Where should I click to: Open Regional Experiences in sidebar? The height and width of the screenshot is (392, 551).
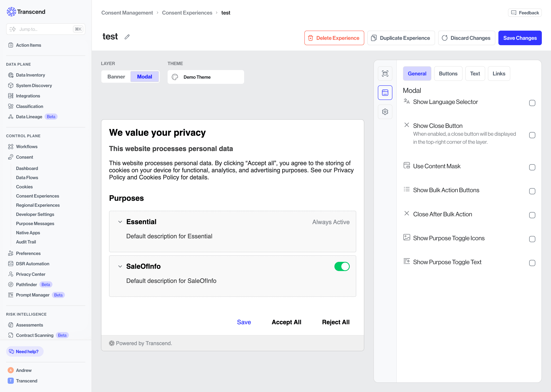pos(38,205)
